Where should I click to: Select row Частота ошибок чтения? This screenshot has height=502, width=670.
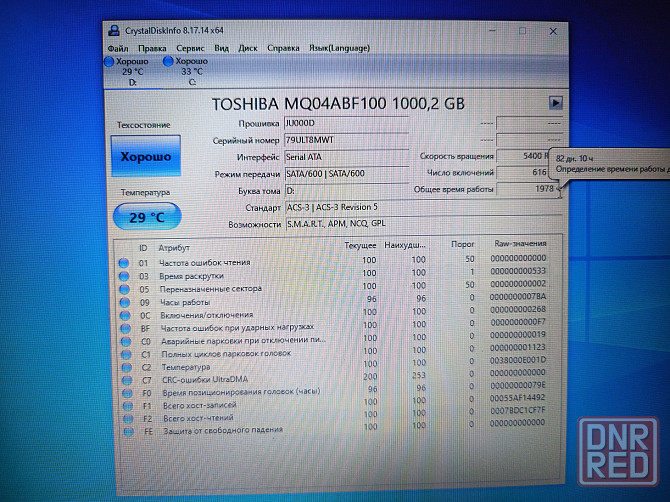tap(333, 261)
